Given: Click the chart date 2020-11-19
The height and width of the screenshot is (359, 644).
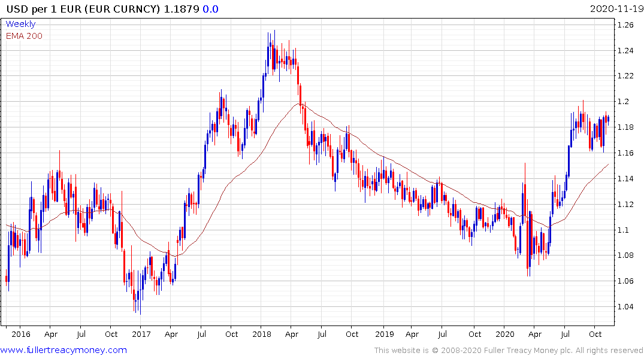Looking at the screenshot, I should [x=616, y=9].
